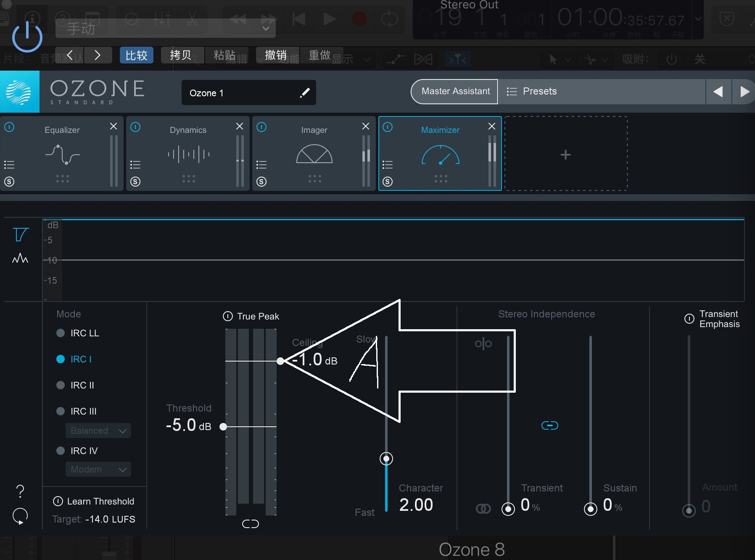Expand the Modern style dropdown

coord(98,469)
